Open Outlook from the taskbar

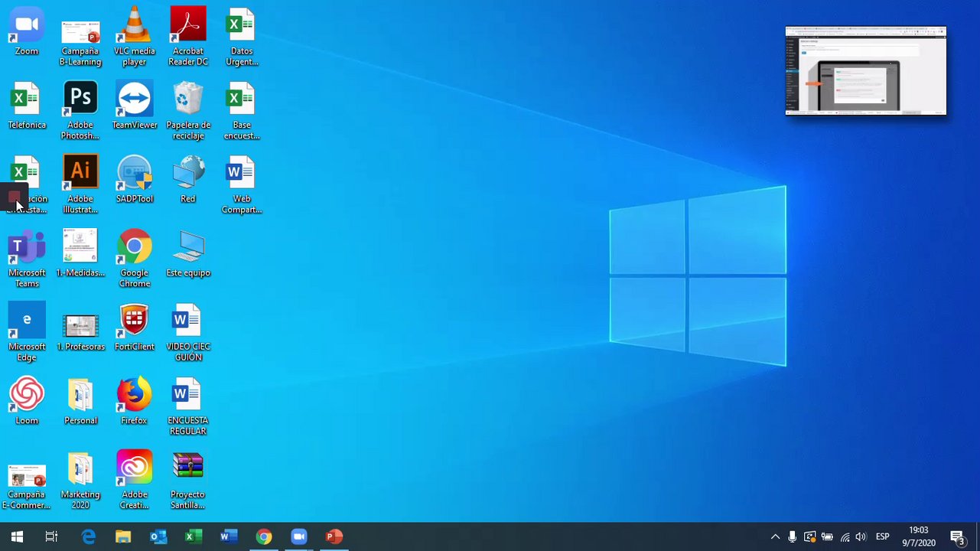tap(158, 536)
